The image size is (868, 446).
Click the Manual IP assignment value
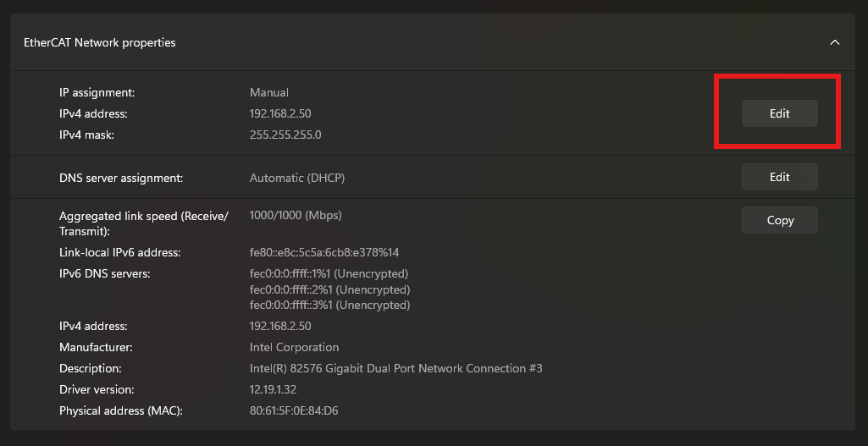[269, 92]
